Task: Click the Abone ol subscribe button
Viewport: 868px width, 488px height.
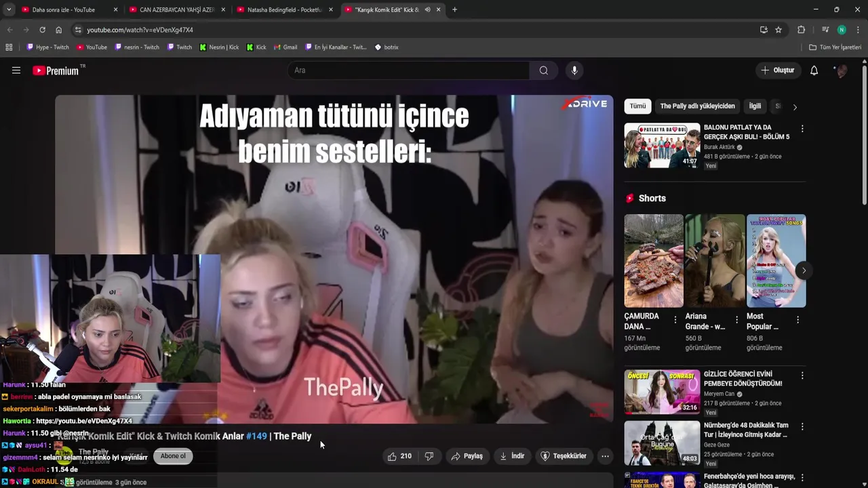Action: point(173,456)
